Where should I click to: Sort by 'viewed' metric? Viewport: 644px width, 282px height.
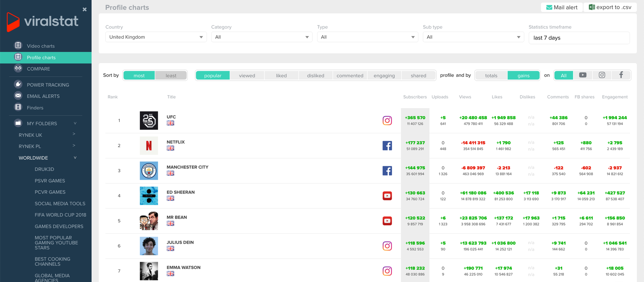(x=247, y=76)
